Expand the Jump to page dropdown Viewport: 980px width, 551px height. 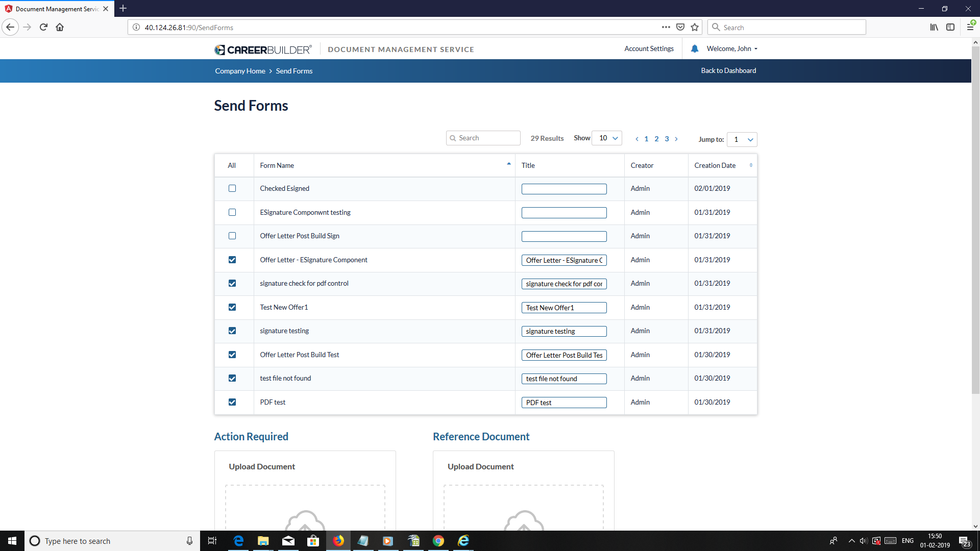(x=742, y=139)
